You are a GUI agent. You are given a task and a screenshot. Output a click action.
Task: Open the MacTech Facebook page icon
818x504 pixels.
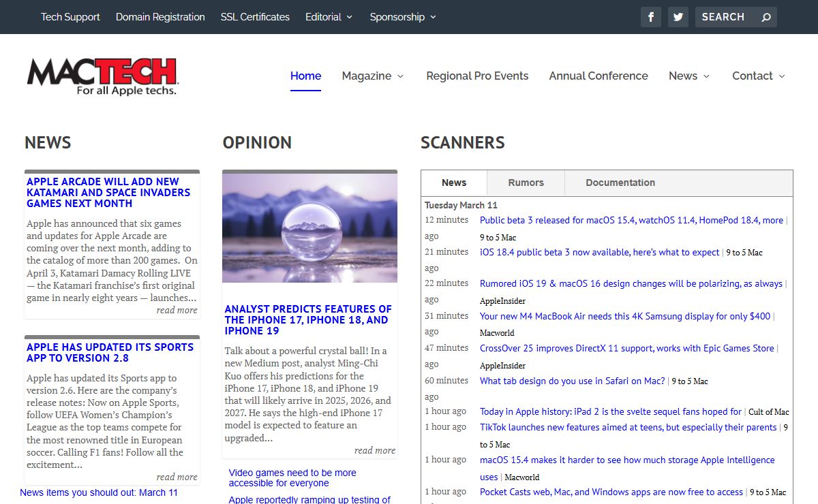(x=651, y=17)
